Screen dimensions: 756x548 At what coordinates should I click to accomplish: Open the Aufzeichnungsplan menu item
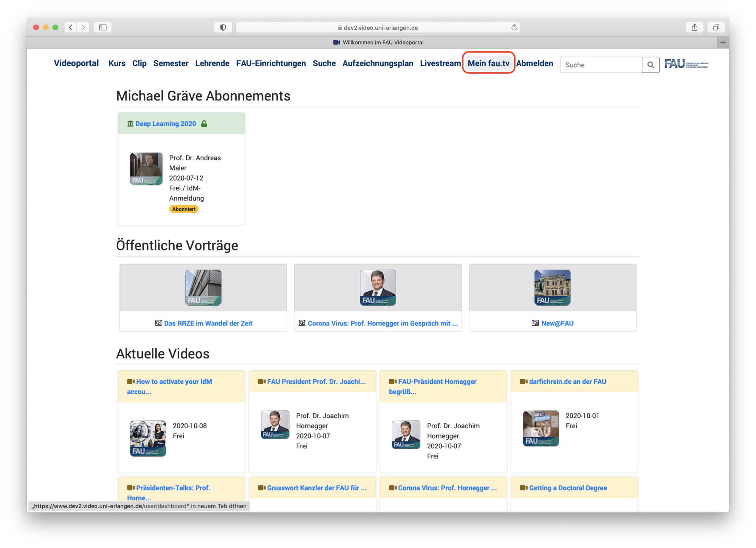coord(378,63)
